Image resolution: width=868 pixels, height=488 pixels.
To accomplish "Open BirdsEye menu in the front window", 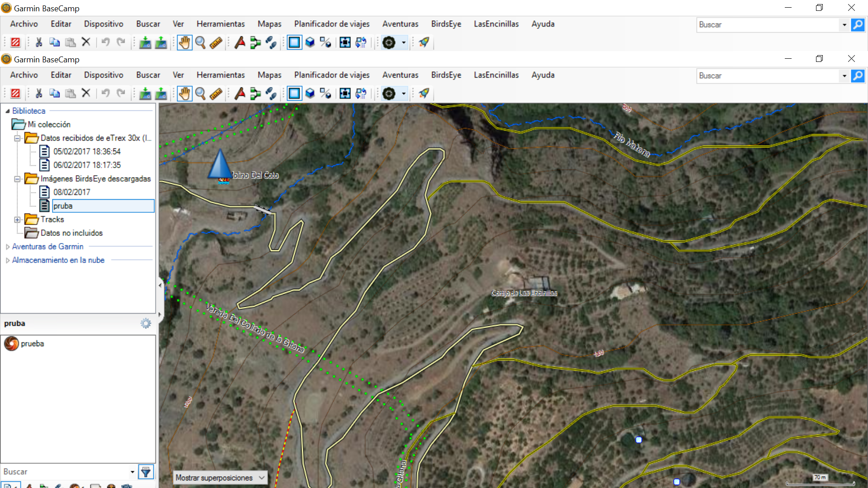I will 446,75.
